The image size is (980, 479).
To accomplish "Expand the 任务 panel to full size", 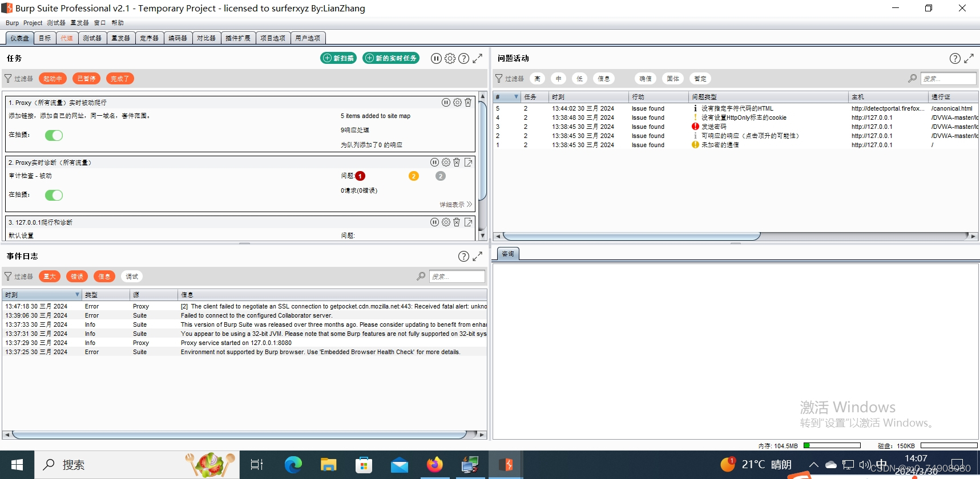I will (478, 58).
